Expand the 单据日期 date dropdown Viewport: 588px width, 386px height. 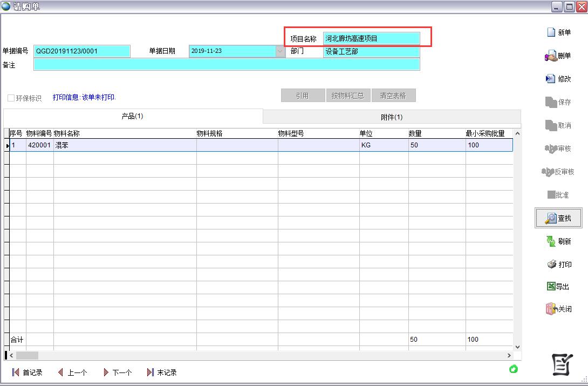pos(280,51)
